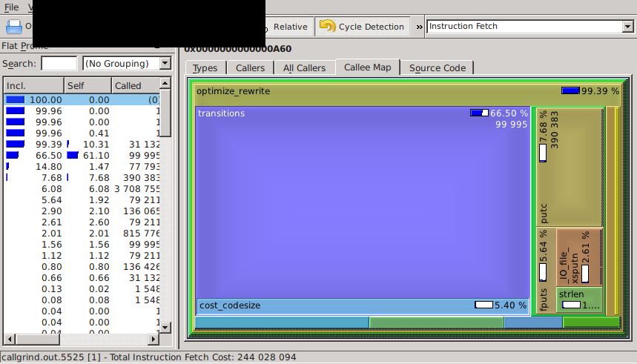This screenshot has width=637, height=364.
Task: Expand the toolbar overflow chevron
Action: point(419,27)
